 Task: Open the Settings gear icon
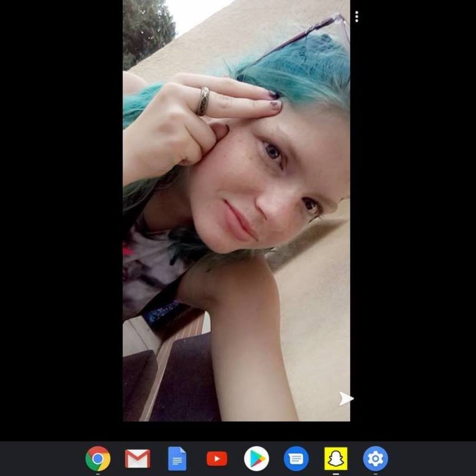(x=376, y=458)
